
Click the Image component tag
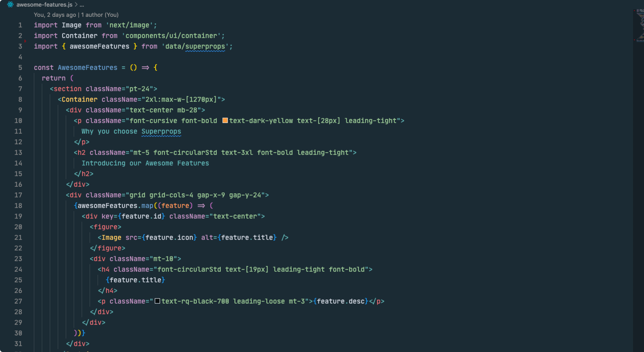(x=111, y=238)
